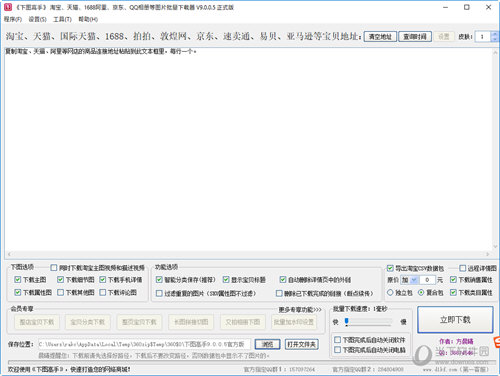The width and height of the screenshot is (500, 376).
Task: Open the 工具(T) menu
Action: coord(62,19)
